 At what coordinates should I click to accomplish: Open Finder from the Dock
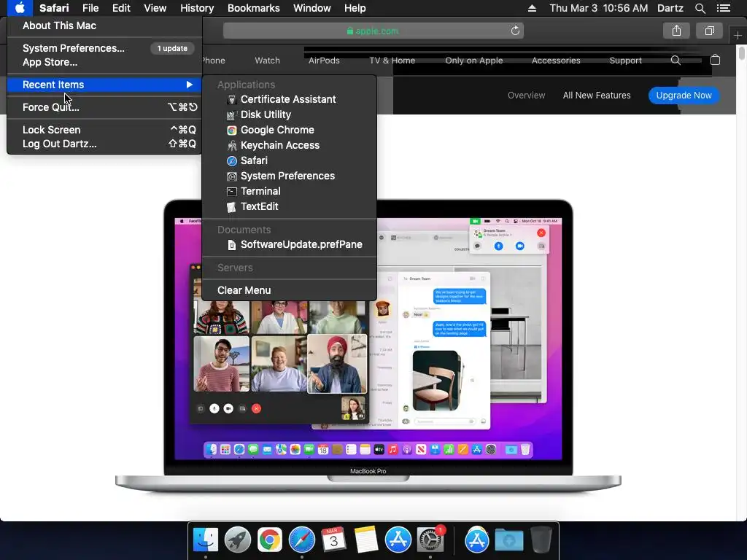point(206,540)
